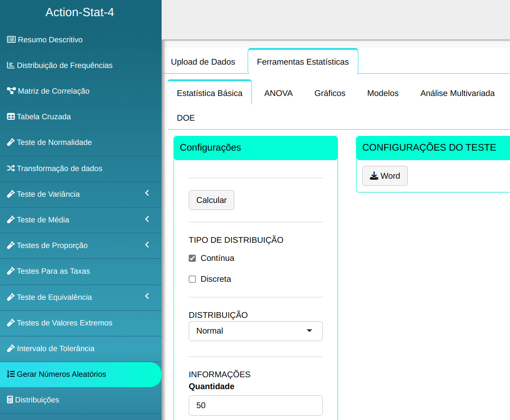Open the Análise Multivariada tab
The width and height of the screenshot is (510, 420).
(x=457, y=93)
